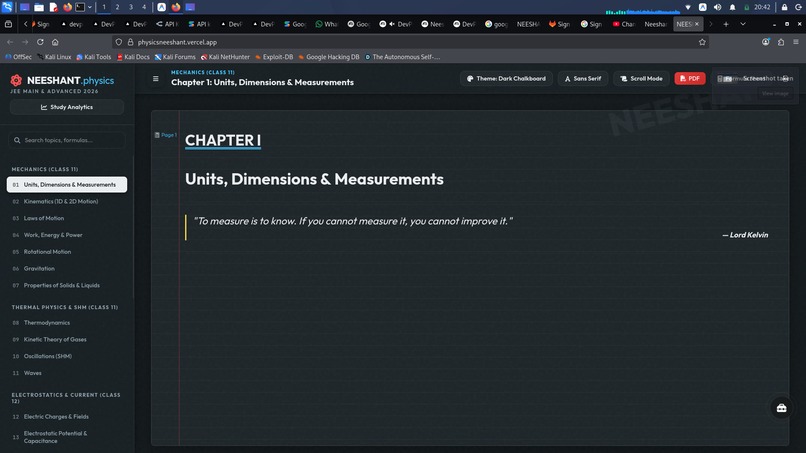Select Kinematics (1D & 2D Motion) chapter
This screenshot has width=806, height=453.
pos(67,202)
